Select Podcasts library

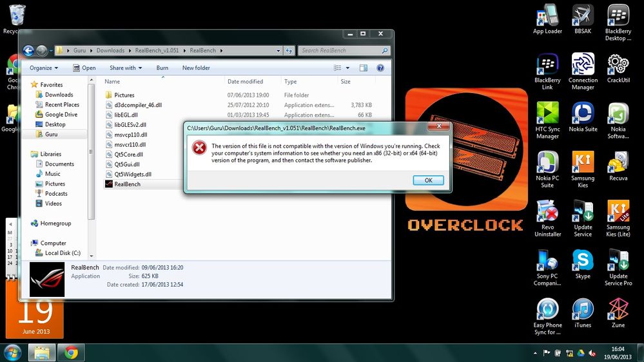point(56,193)
